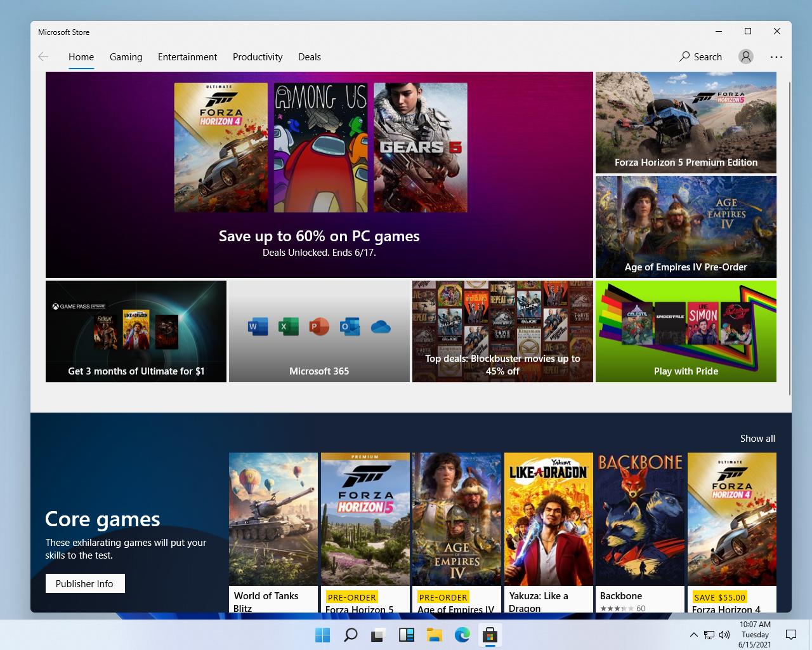This screenshot has height=650, width=812.
Task: Click Show all for Core games
Action: pos(757,438)
